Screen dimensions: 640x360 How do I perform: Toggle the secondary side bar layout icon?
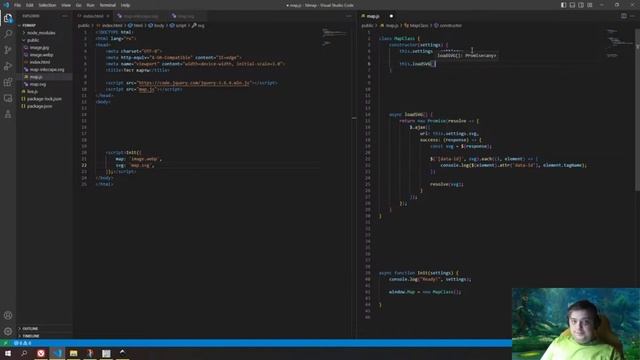[x=581, y=5]
